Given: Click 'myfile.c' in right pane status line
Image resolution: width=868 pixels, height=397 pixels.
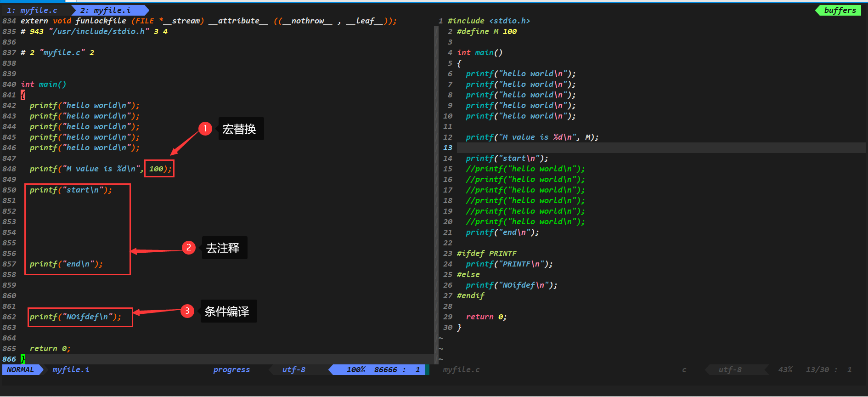Looking at the screenshot, I should pos(461,370).
